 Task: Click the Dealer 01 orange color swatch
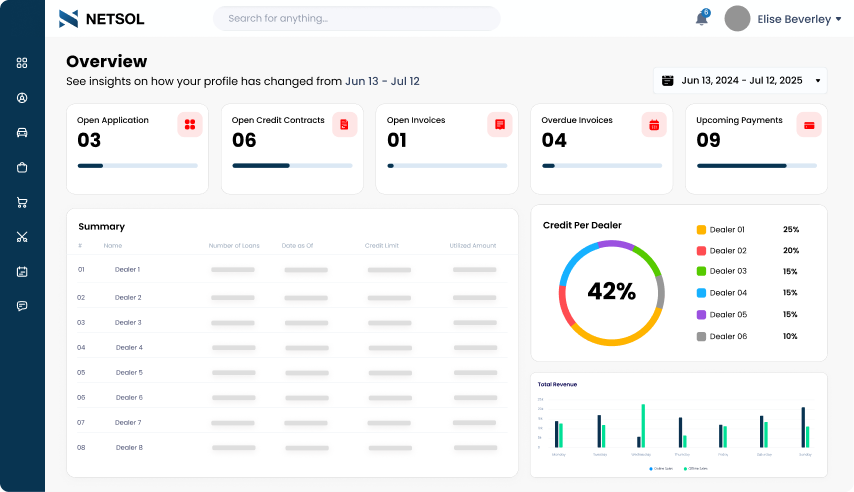[x=701, y=230]
